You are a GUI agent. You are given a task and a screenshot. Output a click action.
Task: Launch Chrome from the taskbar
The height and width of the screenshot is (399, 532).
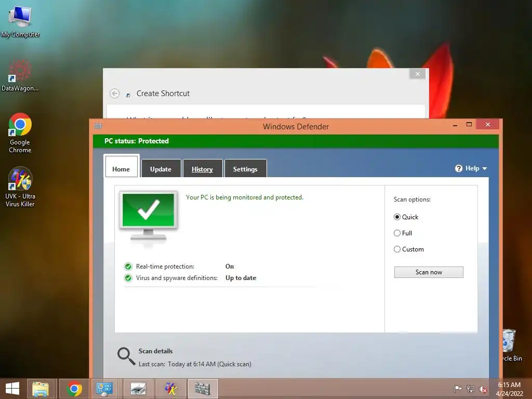point(74,389)
